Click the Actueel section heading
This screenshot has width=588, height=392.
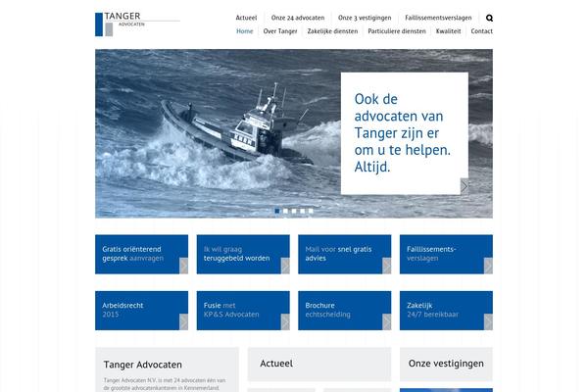(276, 364)
